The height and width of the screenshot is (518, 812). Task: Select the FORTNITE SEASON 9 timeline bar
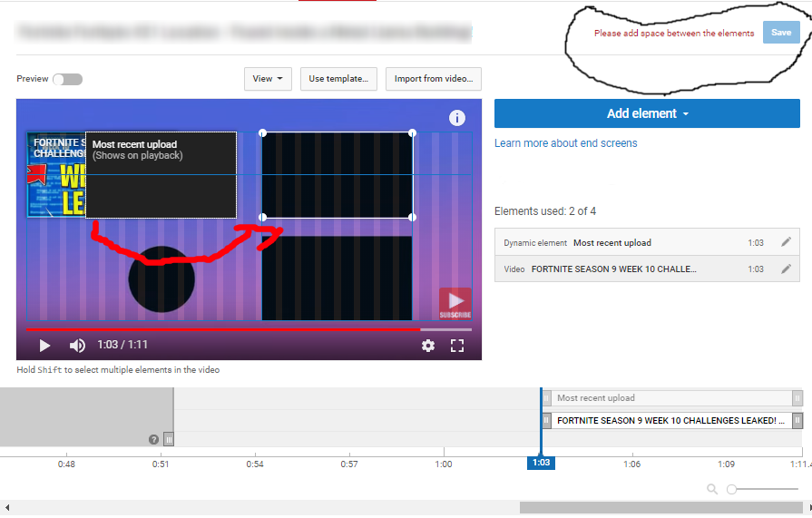[671, 420]
